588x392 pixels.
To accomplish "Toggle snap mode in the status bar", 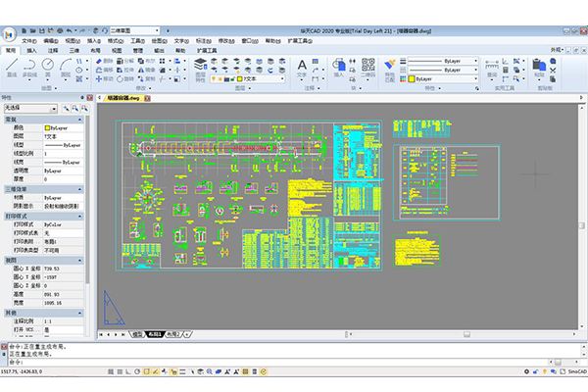I will pyautogui.click(x=111, y=371).
